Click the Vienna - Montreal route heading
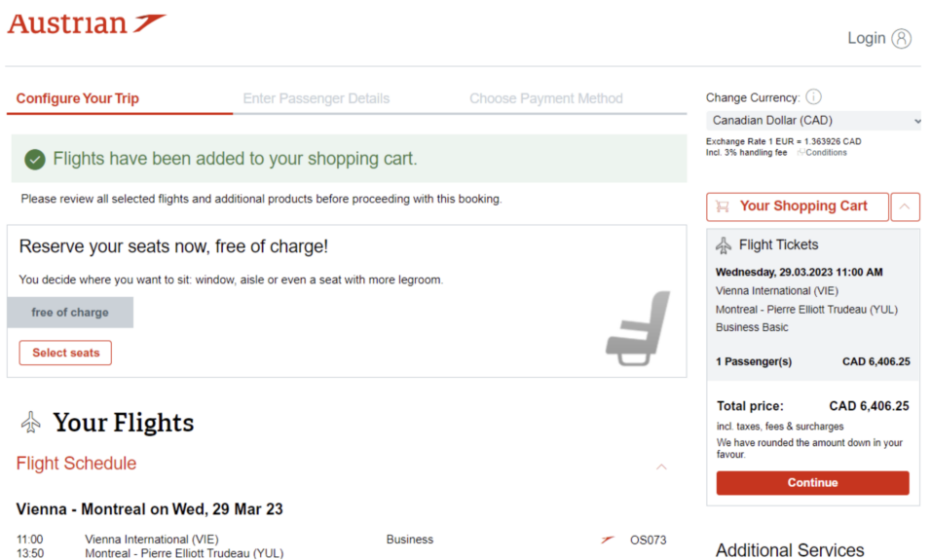Image resolution: width=931 pixels, height=560 pixels. 150,509
